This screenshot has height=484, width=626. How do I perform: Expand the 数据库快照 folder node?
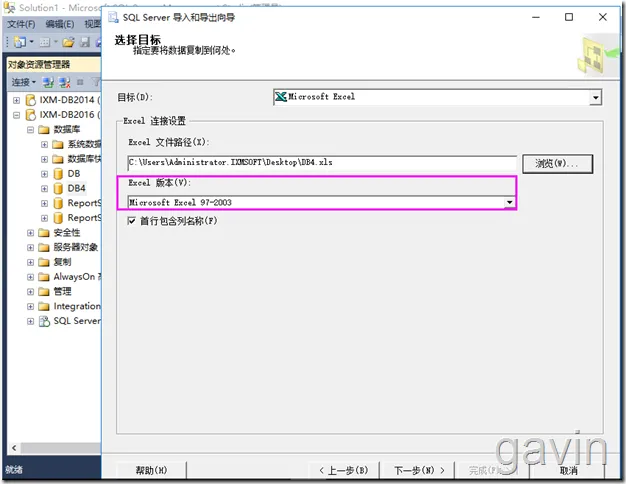click(x=44, y=159)
